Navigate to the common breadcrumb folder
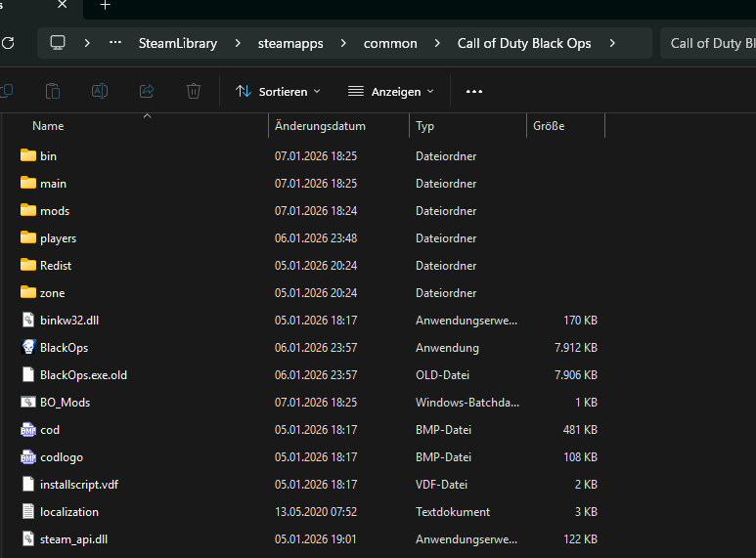The height and width of the screenshot is (558, 756). (390, 43)
